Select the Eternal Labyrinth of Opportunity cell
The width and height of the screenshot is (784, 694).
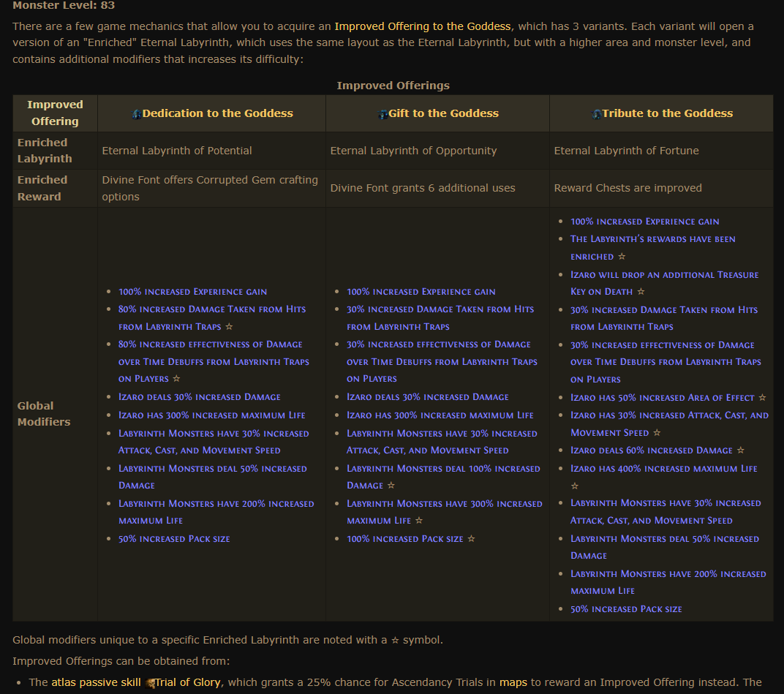pos(437,151)
